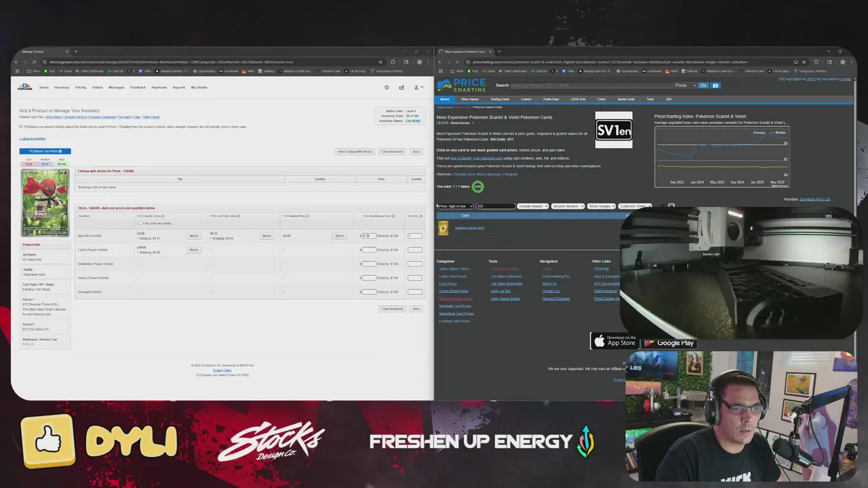Click the Lightly Played marketplace price field
The image size is (868, 488).
tap(369, 249)
